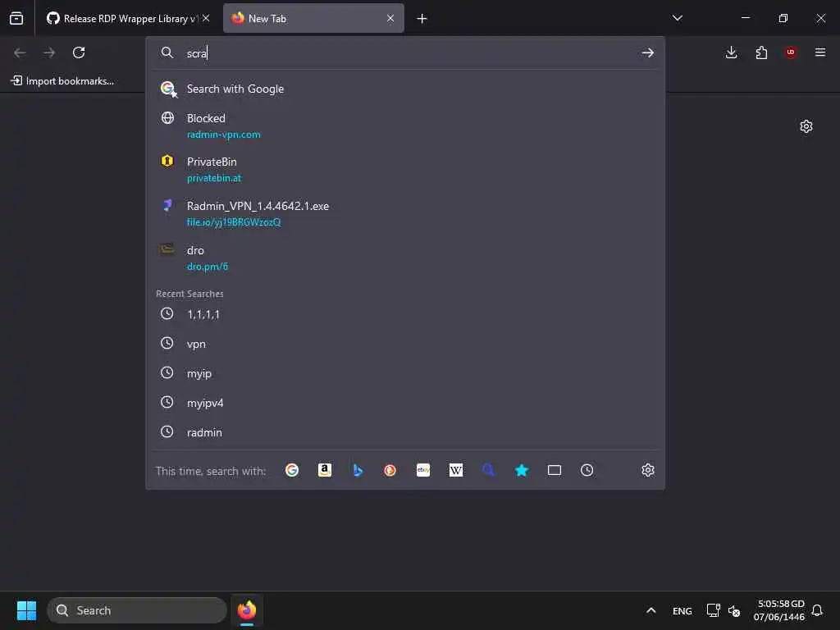
Task: Open a new tab with plus button
Action: [422, 19]
